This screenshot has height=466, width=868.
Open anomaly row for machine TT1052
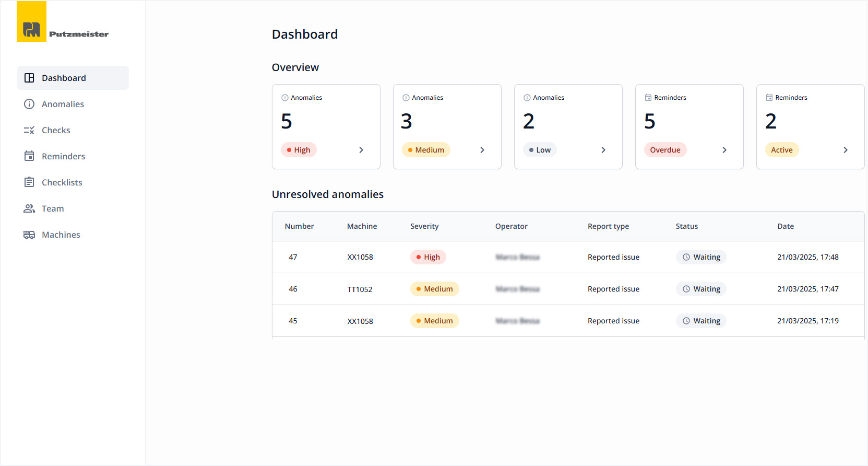pos(360,289)
